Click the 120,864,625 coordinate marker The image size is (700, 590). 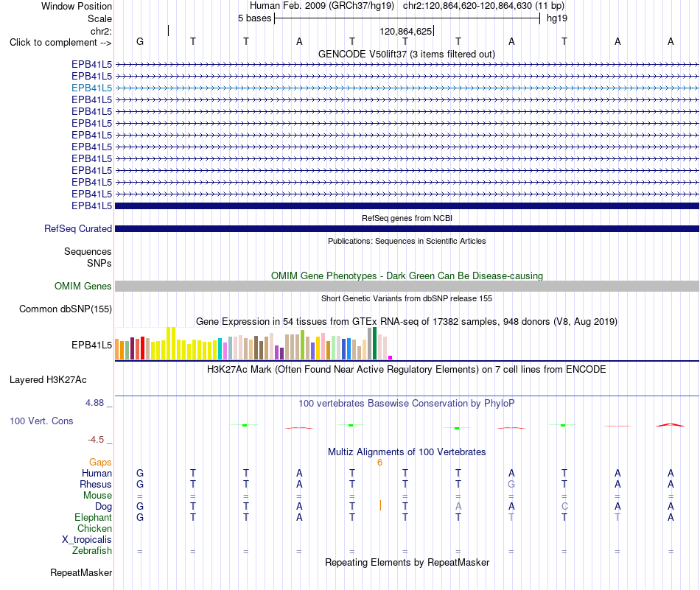point(406,31)
